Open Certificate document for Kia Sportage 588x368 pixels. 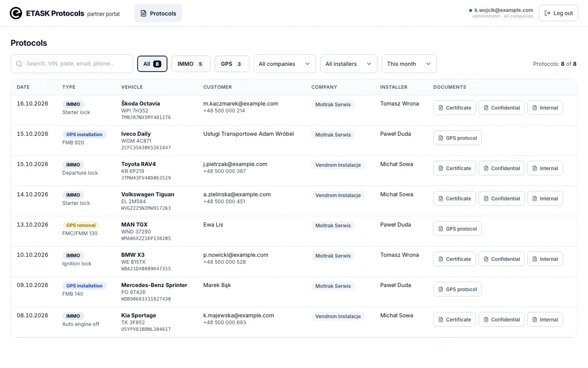[x=454, y=320]
